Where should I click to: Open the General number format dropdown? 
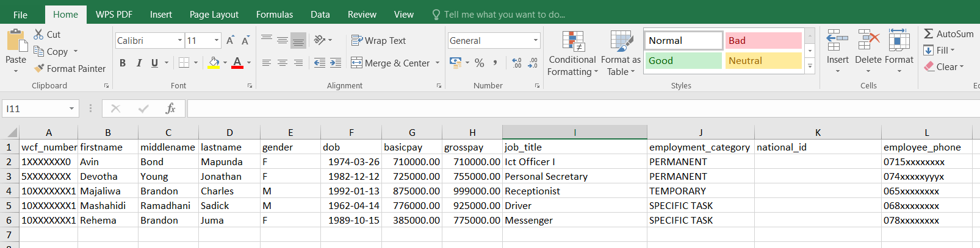(536, 41)
